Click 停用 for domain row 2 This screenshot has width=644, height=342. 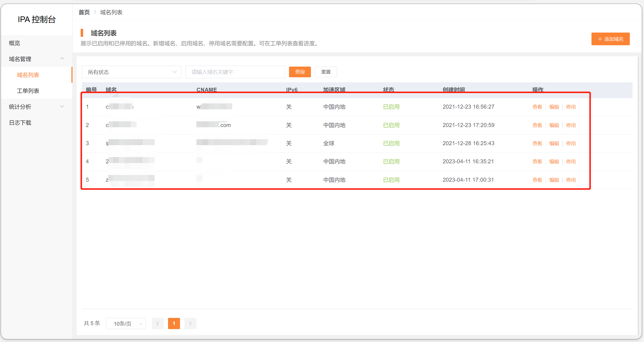[571, 125]
